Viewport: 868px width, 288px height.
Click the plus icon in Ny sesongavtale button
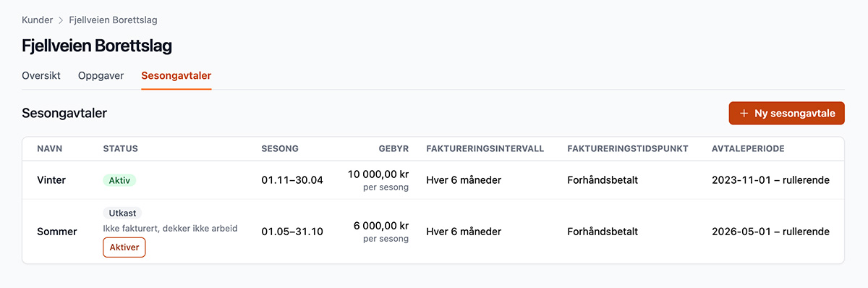[744, 114]
